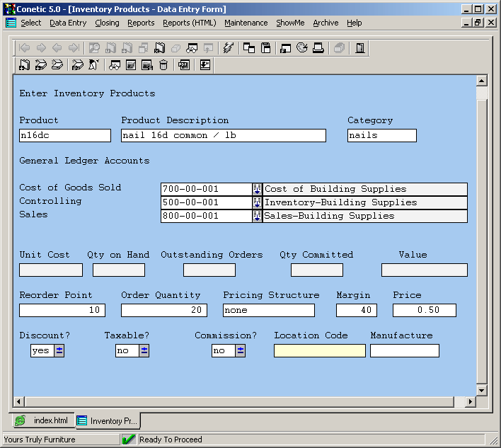Toggle the Commission? yes/no selector
Image resolution: width=501 pixels, height=448 pixels.
point(241,350)
